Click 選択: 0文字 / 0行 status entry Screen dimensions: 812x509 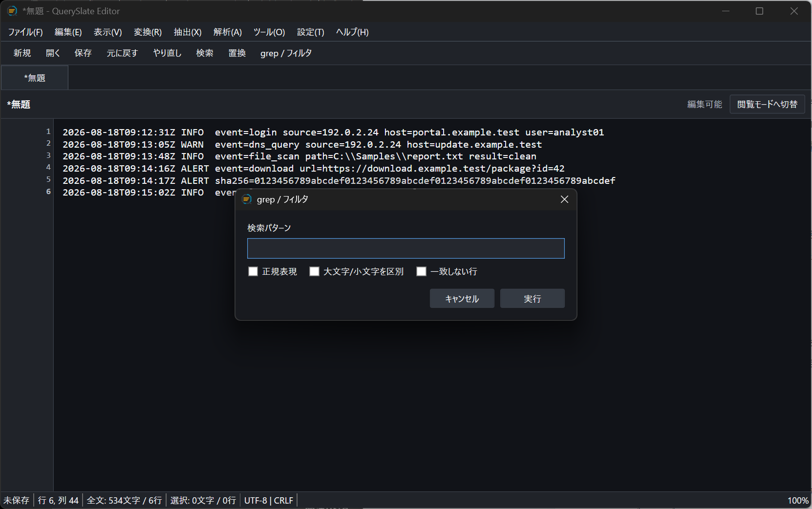(203, 501)
